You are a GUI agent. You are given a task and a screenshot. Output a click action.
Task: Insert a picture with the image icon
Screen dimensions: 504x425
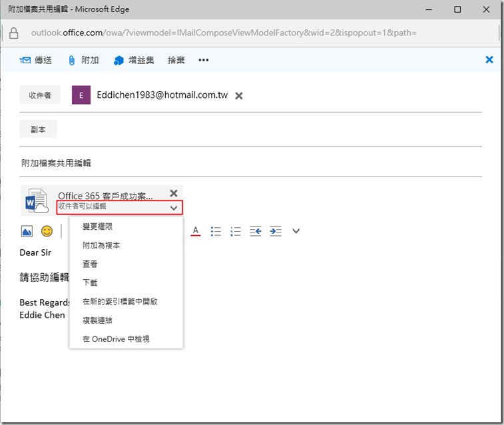click(x=27, y=231)
